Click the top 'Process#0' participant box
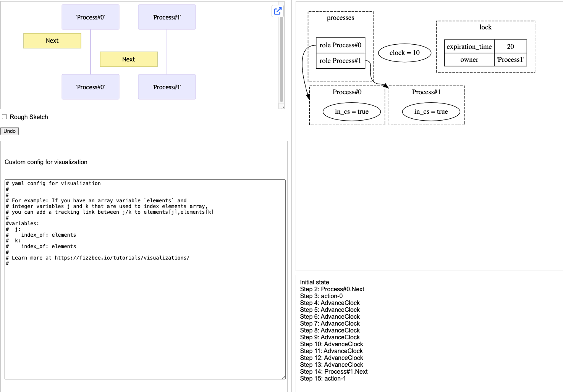 pyautogui.click(x=91, y=17)
